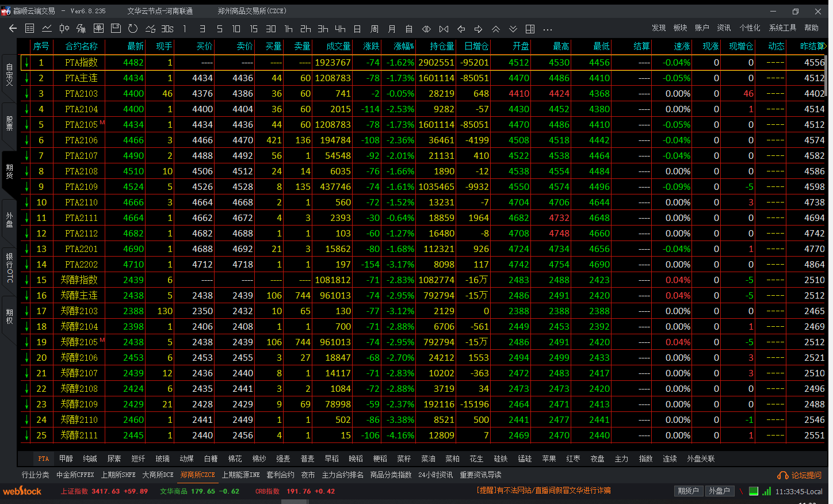Choose the daily '日' period button
This screenshot has width=833, height=504.
click(x=357, y=28)
